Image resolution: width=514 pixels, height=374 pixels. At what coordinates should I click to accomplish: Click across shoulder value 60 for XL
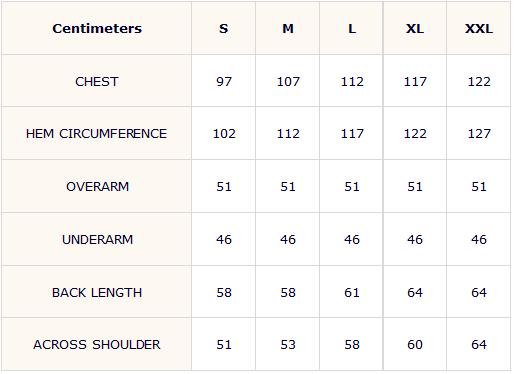coord(415,345)
